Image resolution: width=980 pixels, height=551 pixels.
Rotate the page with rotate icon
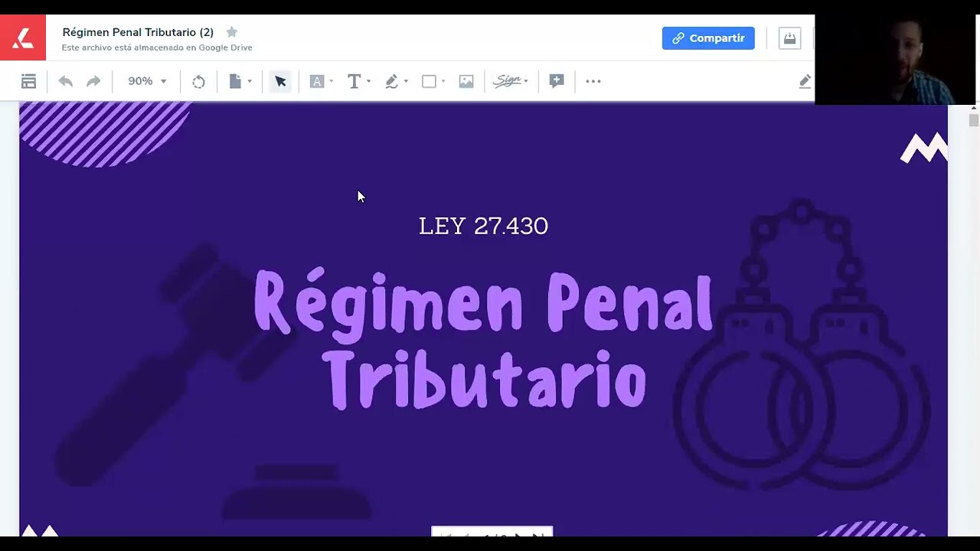point(198,81)
